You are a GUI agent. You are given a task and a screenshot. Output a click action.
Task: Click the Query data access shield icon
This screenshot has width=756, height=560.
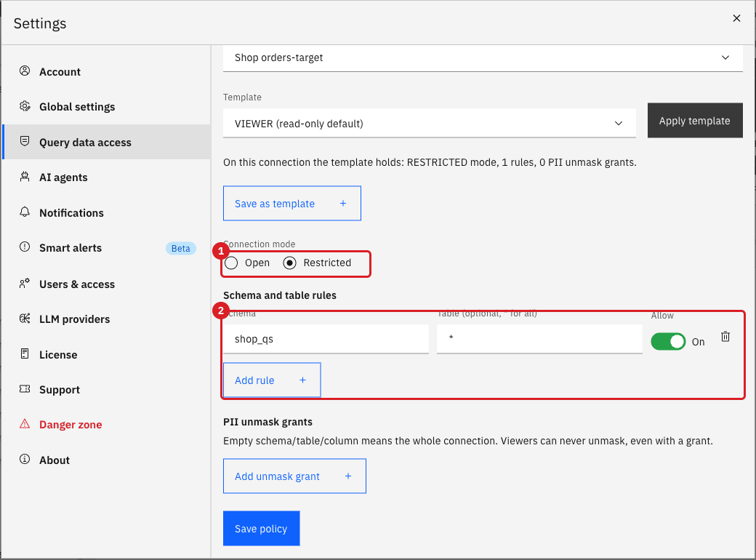coord(25,141)
